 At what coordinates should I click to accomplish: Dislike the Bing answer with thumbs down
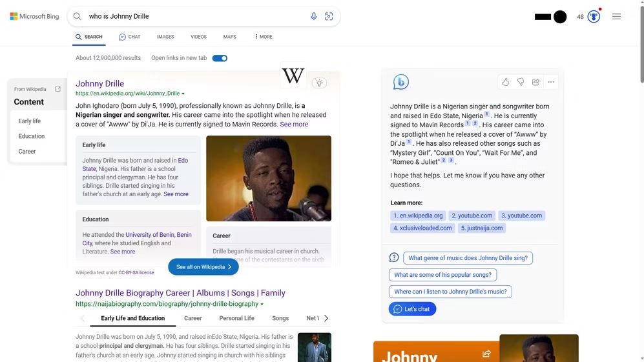[x=521, y=82]
